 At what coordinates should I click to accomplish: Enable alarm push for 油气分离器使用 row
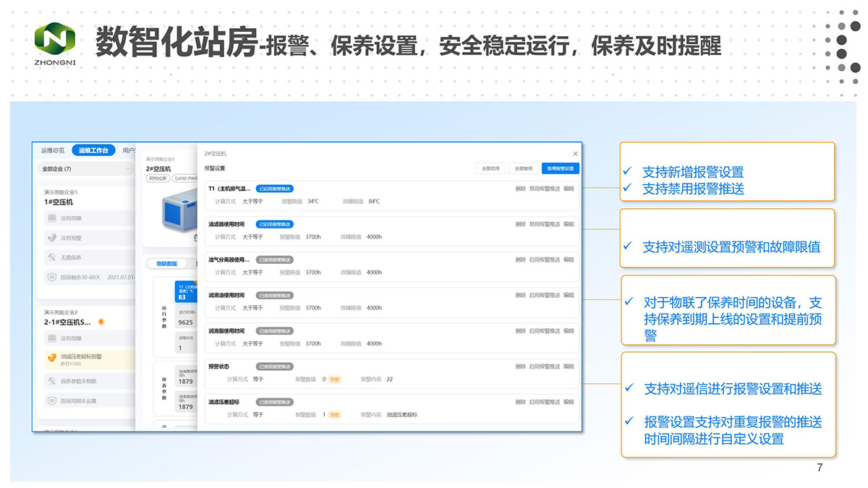pos(545,260)
